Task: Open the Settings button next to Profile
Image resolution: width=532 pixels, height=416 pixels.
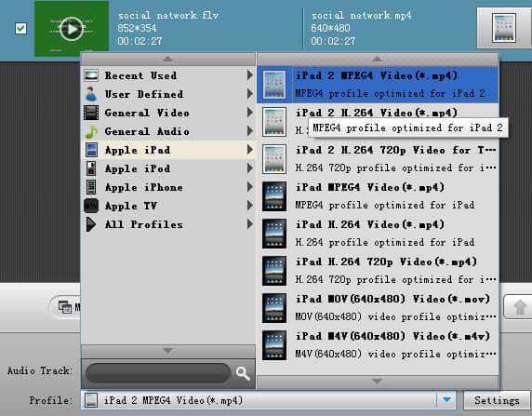Action: pos(497,400)
